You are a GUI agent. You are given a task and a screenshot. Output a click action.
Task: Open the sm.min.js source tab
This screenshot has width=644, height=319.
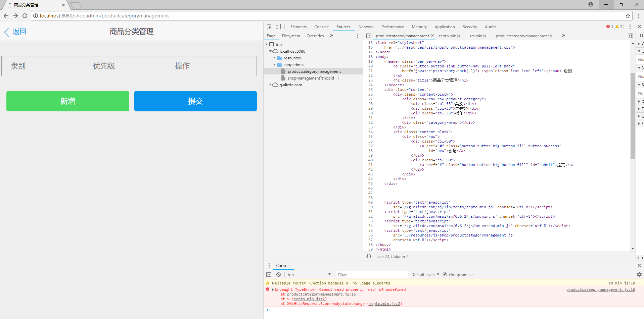click(x=477, y=36)
